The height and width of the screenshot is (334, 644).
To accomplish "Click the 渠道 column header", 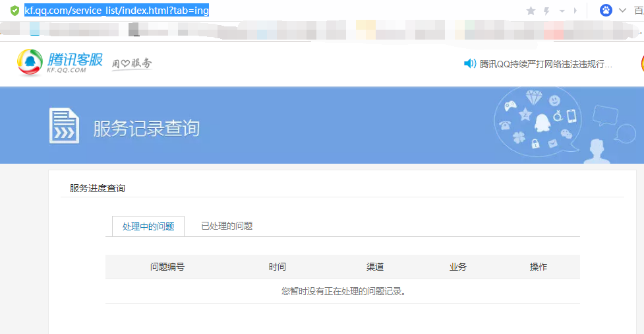I will tap(375, 267).
